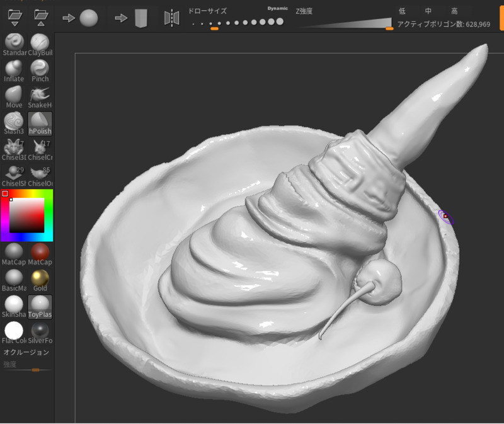504x424 pixels.
Task: Choose the SkinShade material
Action: [14, 307]
